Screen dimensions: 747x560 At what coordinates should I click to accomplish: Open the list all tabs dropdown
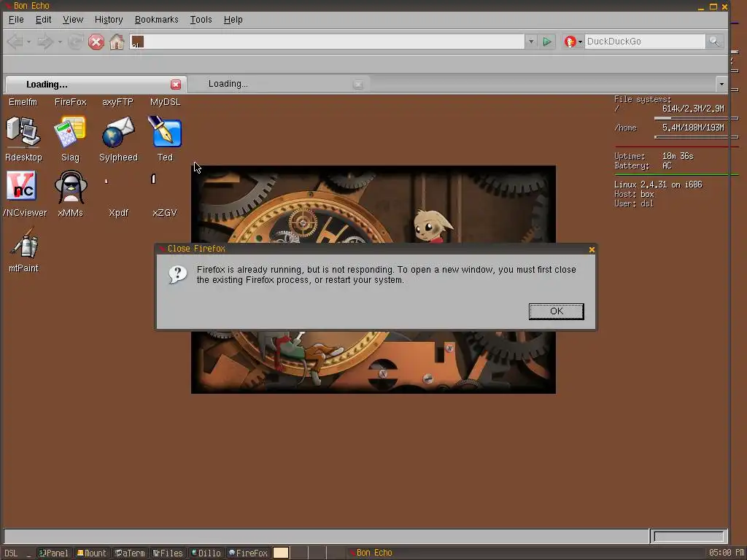[721, 85]
